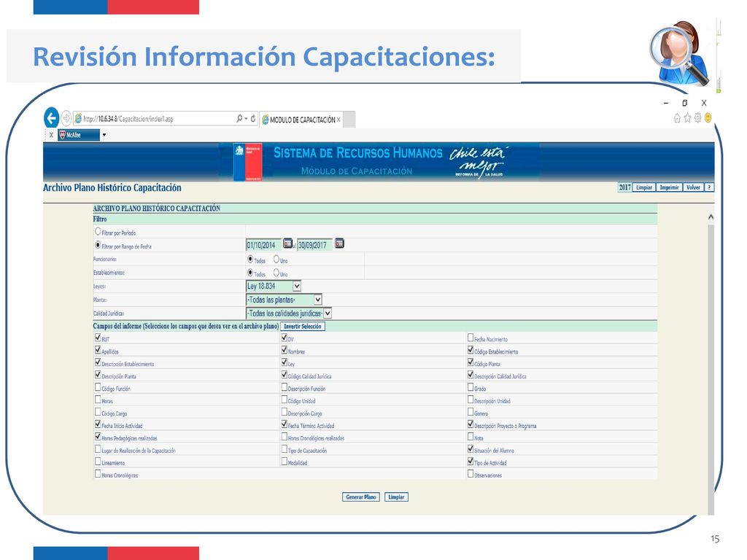The width and height of the screenshot is (747, 560).
Task: Click the top Limpiar toolbar button
Action: point(644,187)
